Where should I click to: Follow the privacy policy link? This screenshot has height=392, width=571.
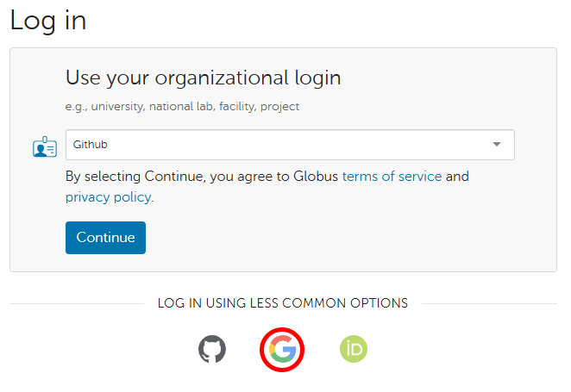pyautogui.click(x=109, y=196)
